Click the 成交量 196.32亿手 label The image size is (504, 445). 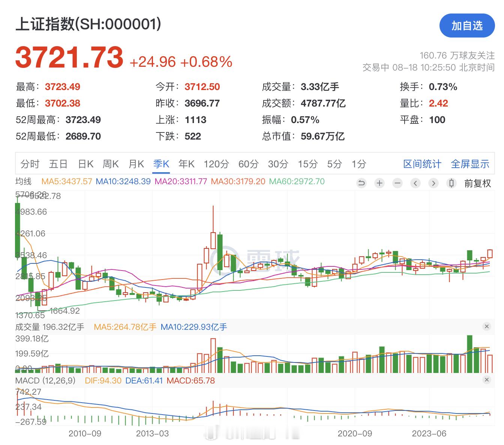(50, 327)
